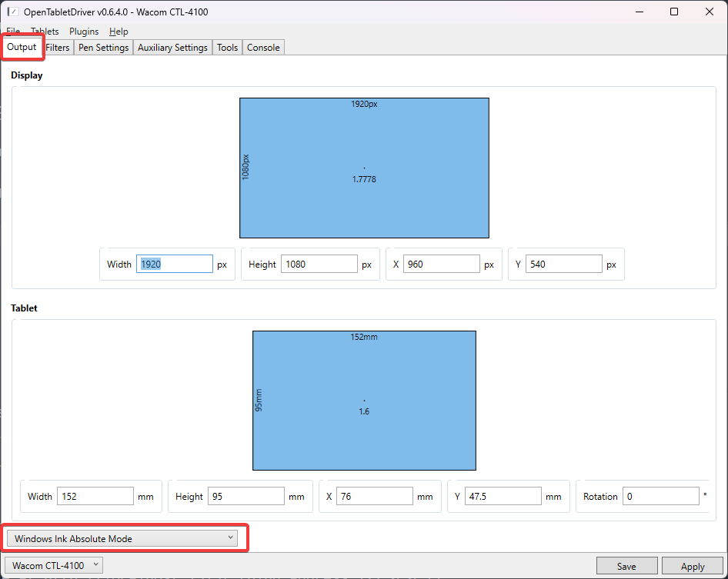This screenshot has width=728, height=579.
Task: Show the Console tab
Action: click(x=263, y=48)
